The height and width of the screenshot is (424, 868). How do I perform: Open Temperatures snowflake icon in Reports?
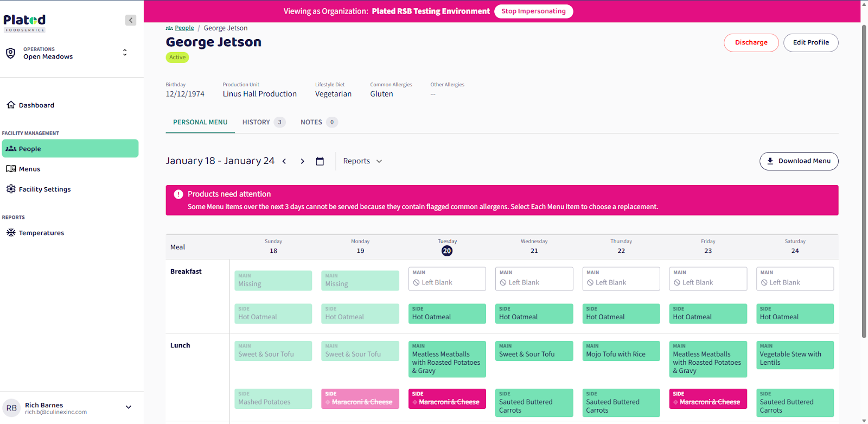(11, 232)
